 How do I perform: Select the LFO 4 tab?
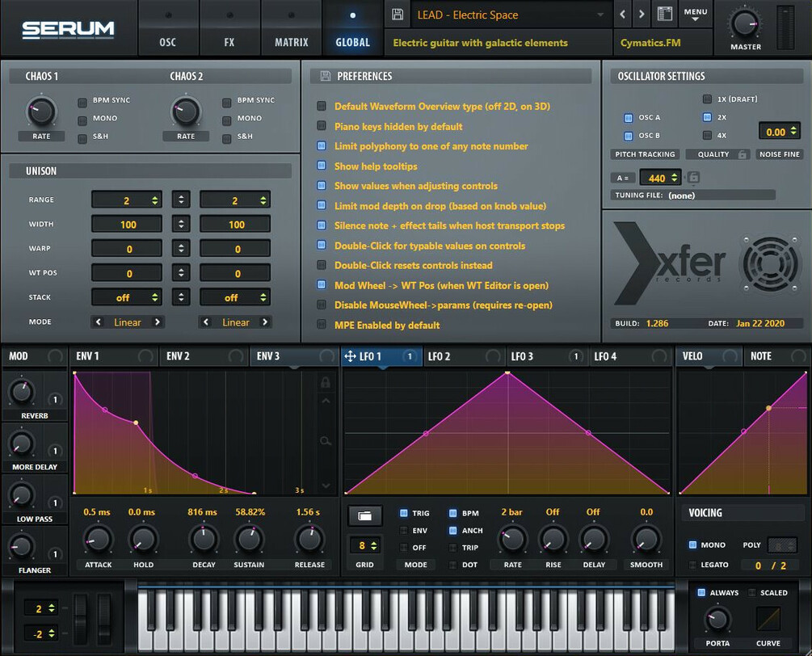tap(629, 356)
